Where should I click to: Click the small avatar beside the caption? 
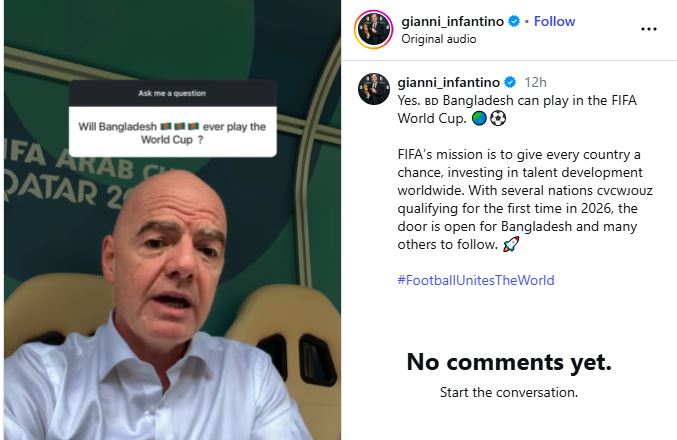pos(374,89)
